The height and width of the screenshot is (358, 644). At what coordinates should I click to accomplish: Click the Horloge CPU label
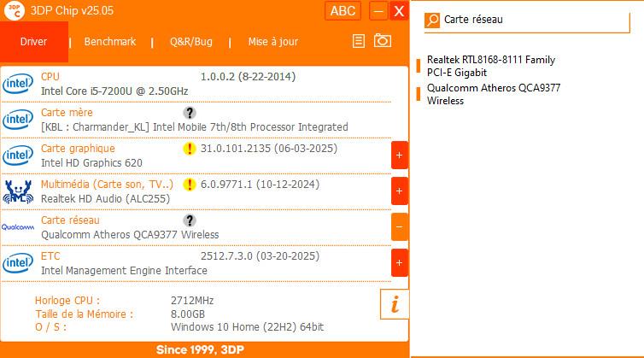[x=67, y=301]
